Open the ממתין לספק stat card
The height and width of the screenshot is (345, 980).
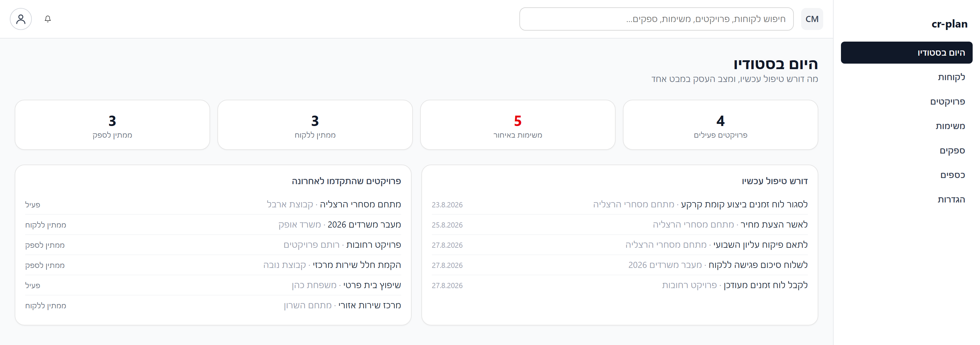point(112,125)
